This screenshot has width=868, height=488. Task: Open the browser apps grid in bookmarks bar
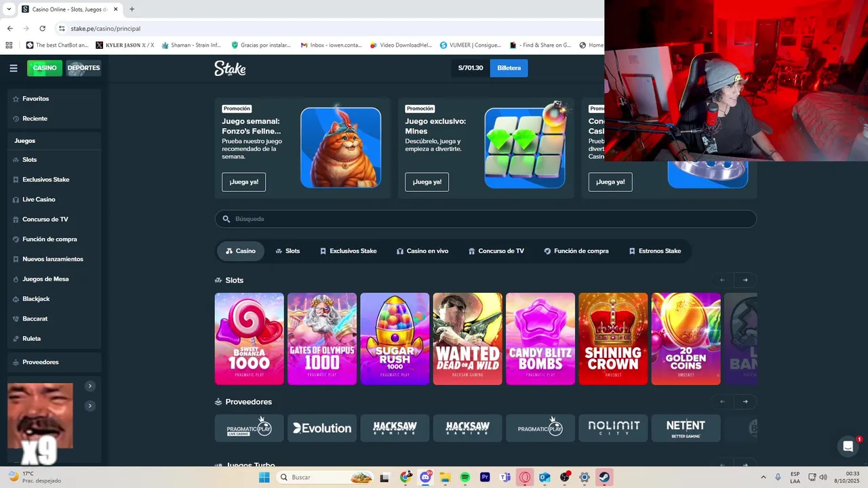coord(9,45)
